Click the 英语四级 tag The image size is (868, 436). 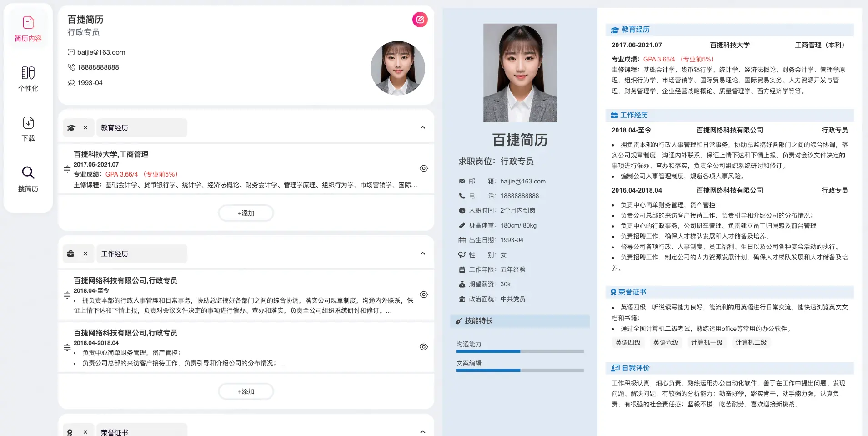[628, 342]
